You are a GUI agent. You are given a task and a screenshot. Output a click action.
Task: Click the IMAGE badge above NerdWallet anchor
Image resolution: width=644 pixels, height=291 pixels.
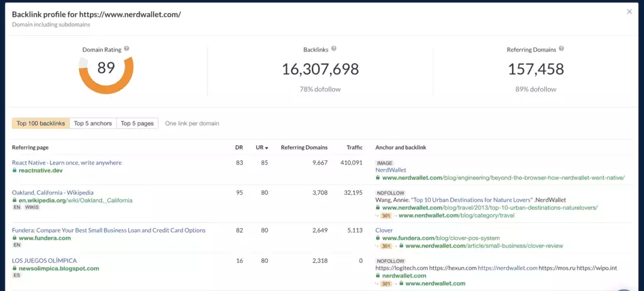[384, 163]
